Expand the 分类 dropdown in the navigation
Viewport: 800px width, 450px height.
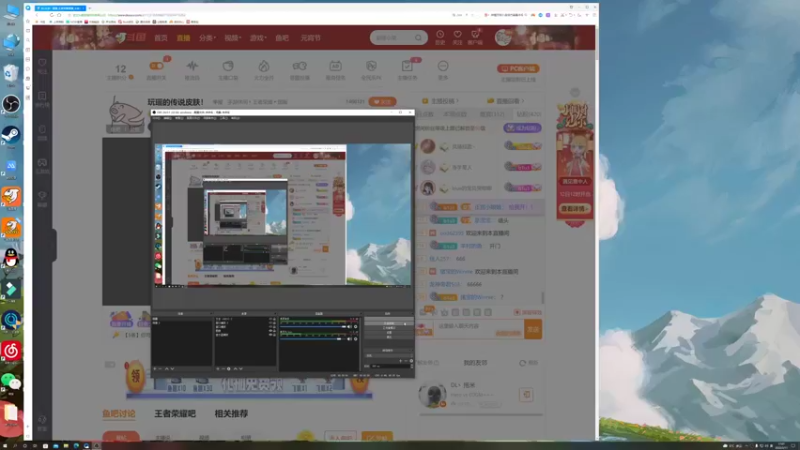[207, 38]
